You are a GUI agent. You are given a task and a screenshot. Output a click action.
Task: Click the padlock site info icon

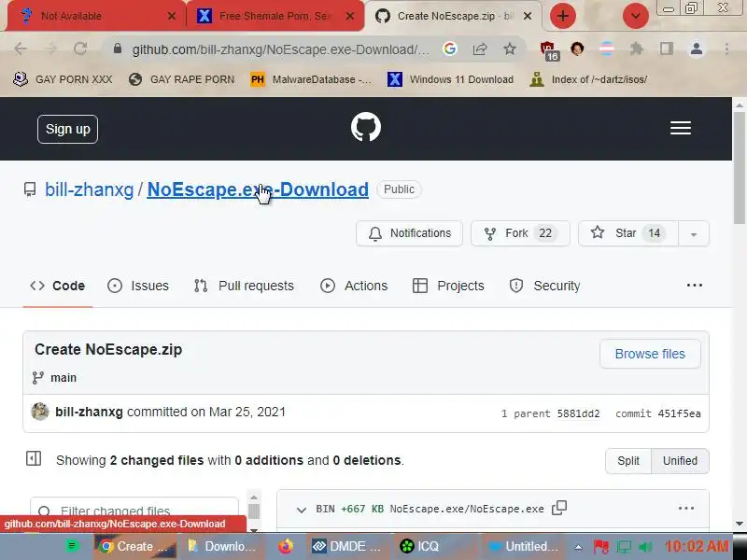[x=118, y=49]
